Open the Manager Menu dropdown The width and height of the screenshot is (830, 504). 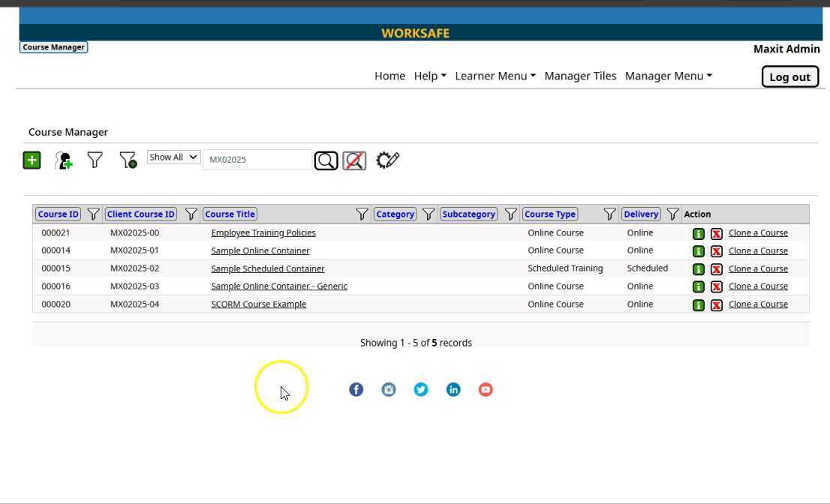[x=669, y=76]
